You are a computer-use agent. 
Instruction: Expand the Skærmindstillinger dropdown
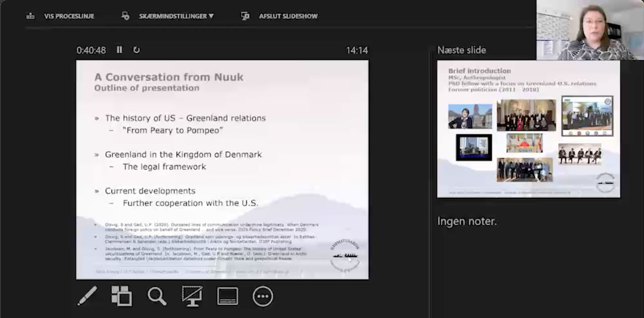pos(176,16)
